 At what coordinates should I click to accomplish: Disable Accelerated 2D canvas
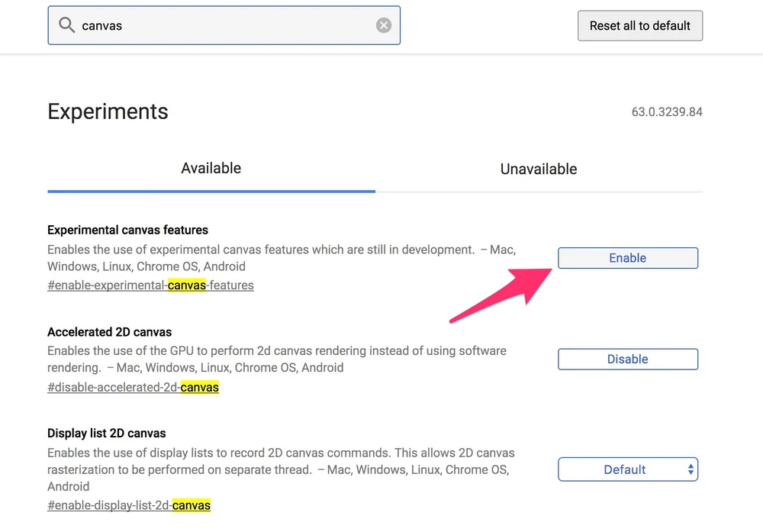pos(627,359)
